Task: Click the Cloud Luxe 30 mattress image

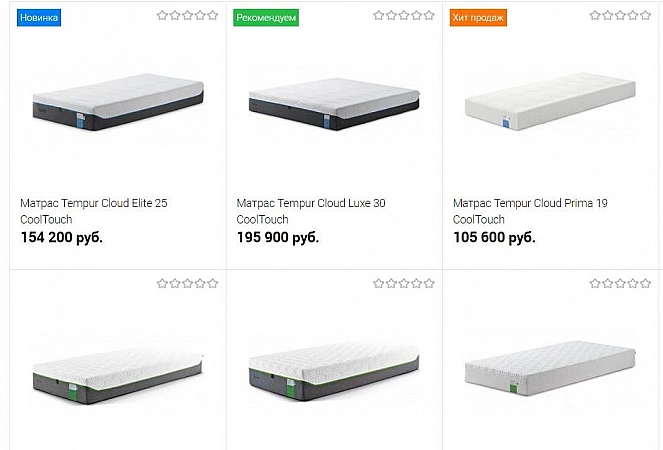Action: pos(334,105)
